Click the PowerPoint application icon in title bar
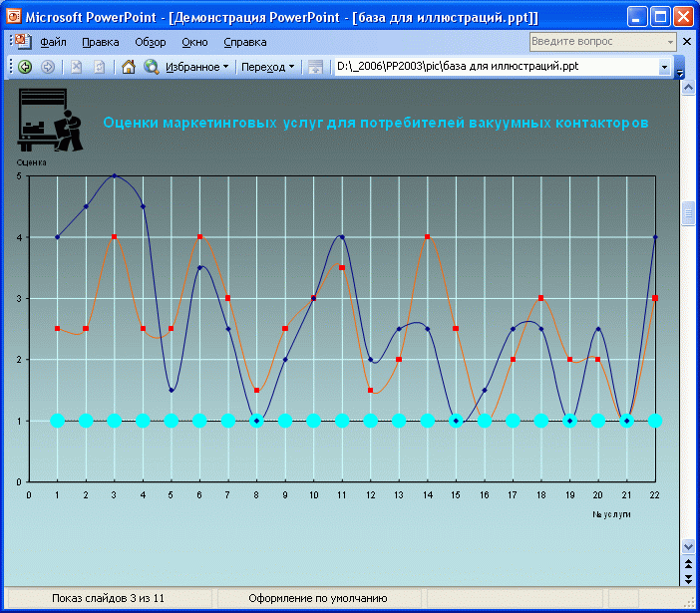The width and height of the screenshot is (700, 613). (x=13, y=17)
